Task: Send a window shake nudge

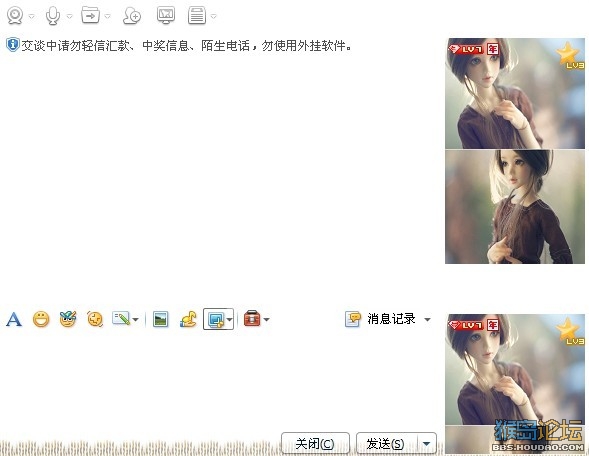Action: (95, 319)
